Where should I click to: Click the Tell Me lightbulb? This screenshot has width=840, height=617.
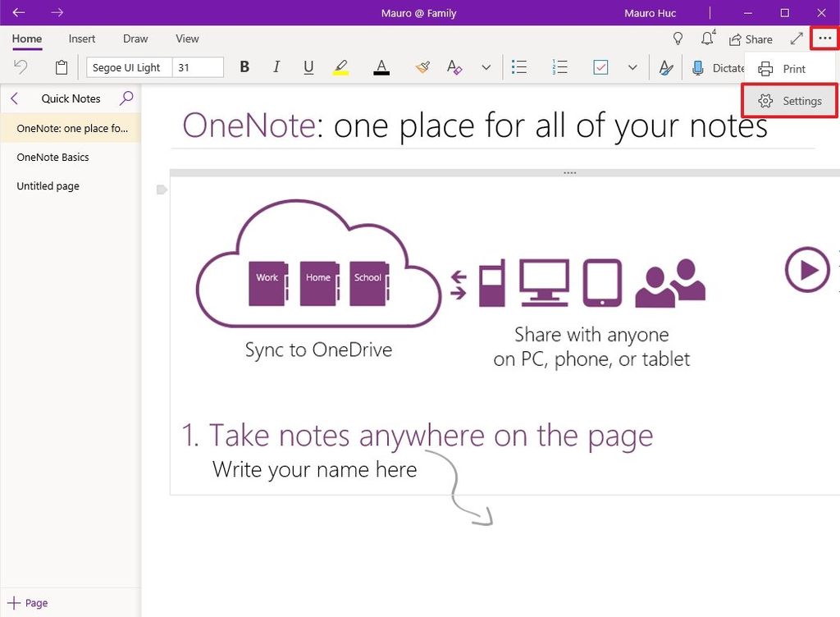pyautogui.click(x=678, y=39)
